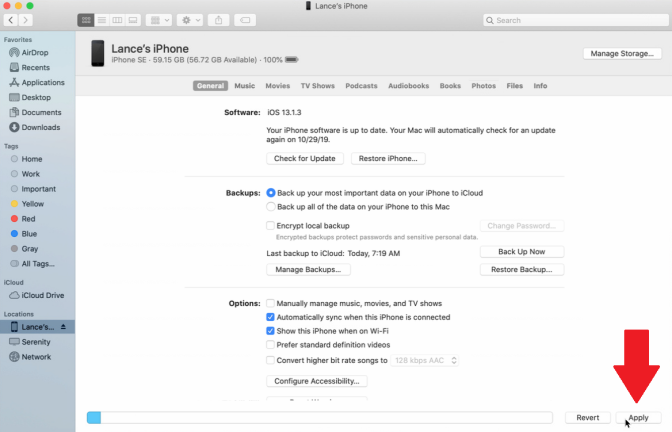Switch to the Files tab
This screenshot has height=432, width=672.
[x=514, y=86]
